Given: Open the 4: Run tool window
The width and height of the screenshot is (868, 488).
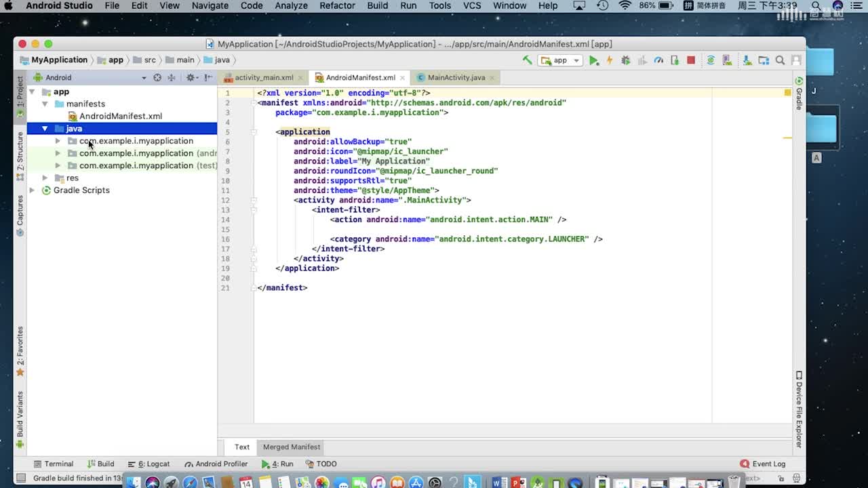Looking at the screenshot, I should click(x=277, y=464).
